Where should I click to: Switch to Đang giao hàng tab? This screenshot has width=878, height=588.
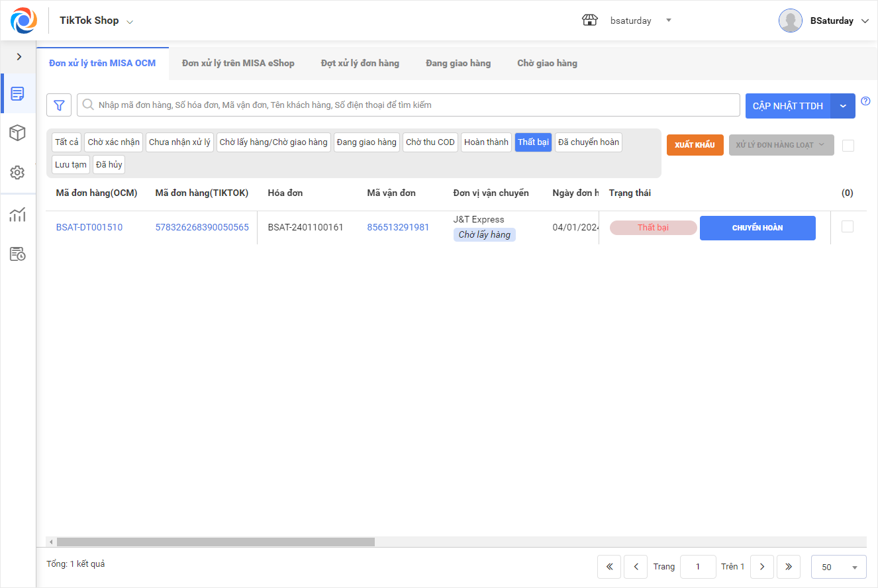458,64
